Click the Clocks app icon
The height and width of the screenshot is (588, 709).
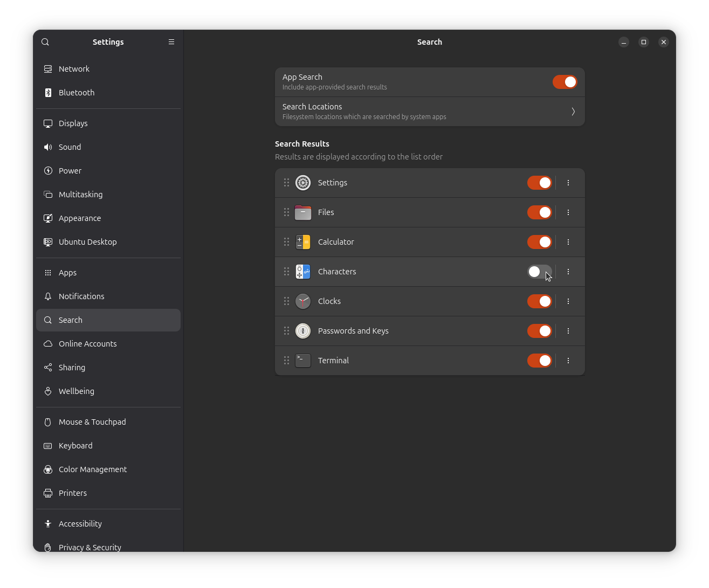pyautogui.click(x=303, y=301)
